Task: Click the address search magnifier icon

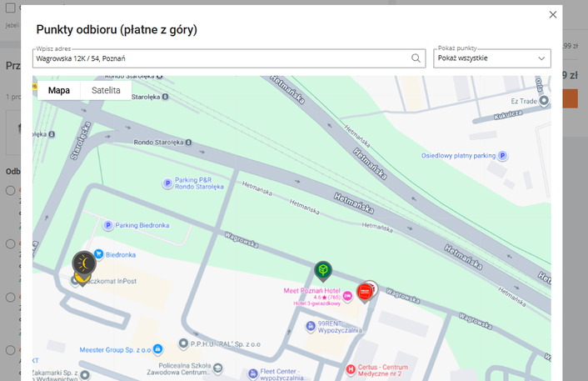Action: point(416,58)
